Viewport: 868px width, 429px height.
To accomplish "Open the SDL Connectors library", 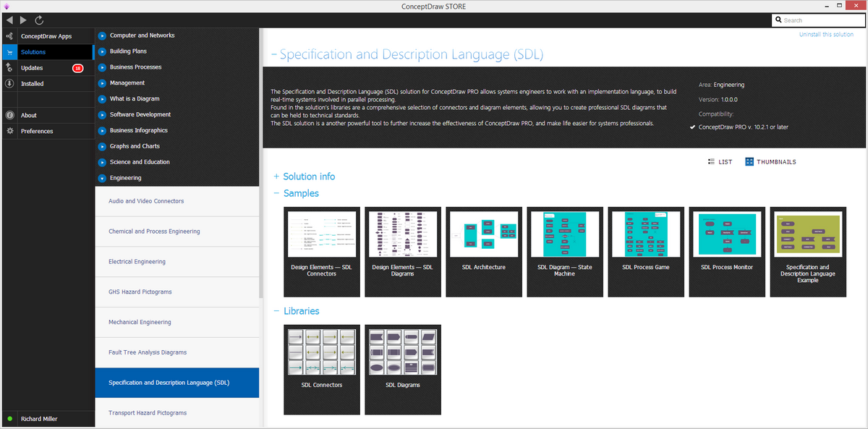I will (322, 370).
